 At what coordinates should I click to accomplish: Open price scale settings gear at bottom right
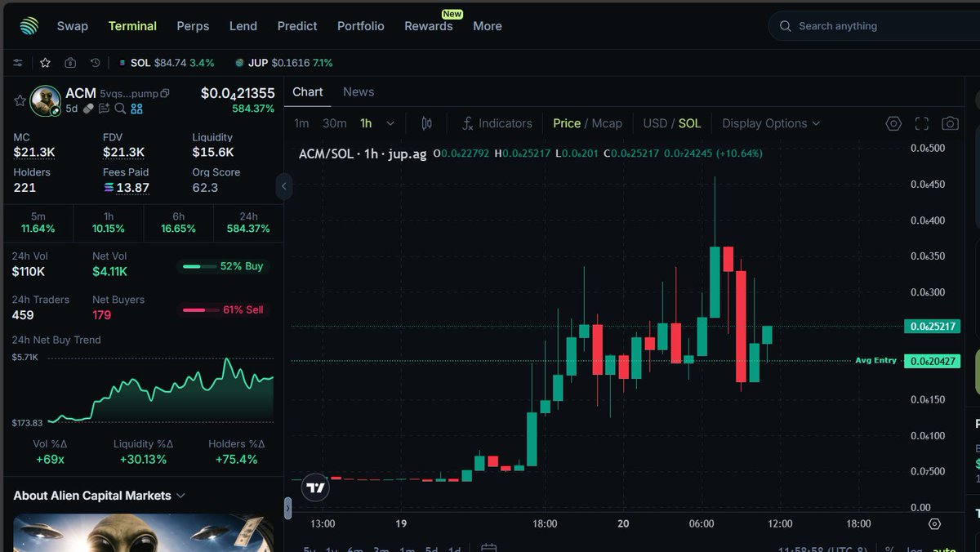(935, 523)
